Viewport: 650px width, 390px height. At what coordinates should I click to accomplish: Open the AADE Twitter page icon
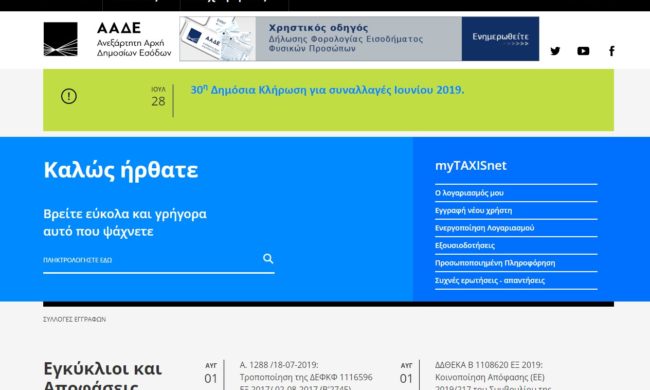(x=555, y=51)
